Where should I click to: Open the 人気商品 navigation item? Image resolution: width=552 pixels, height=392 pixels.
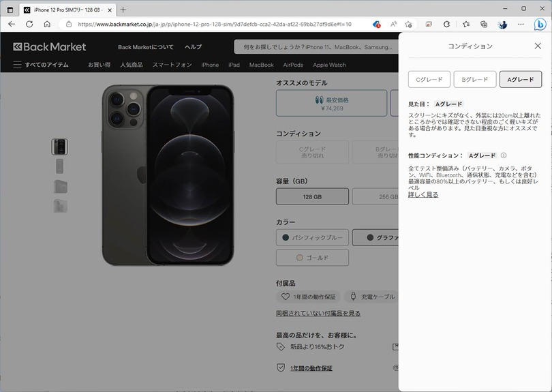[132, 65]
